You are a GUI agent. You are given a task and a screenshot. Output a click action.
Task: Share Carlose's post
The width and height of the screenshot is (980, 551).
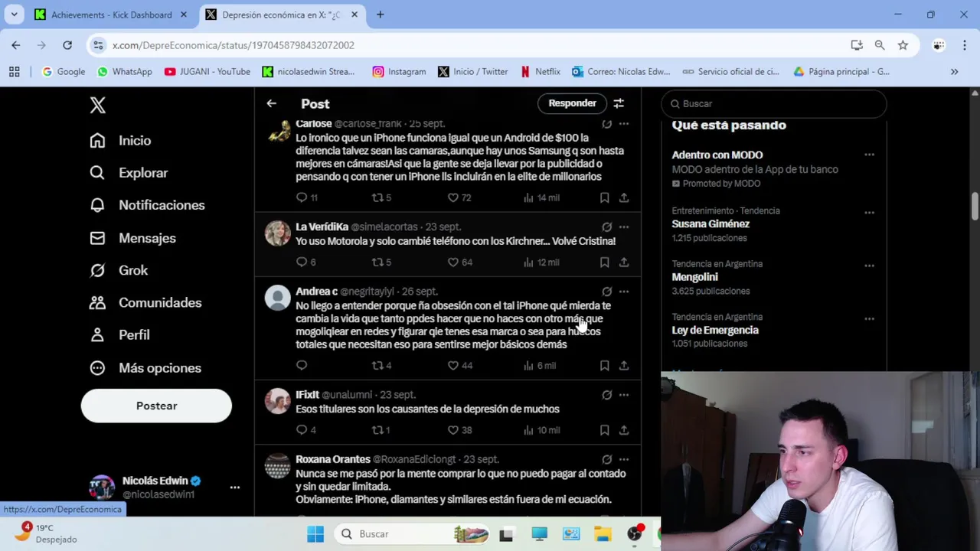click(624, 197)
